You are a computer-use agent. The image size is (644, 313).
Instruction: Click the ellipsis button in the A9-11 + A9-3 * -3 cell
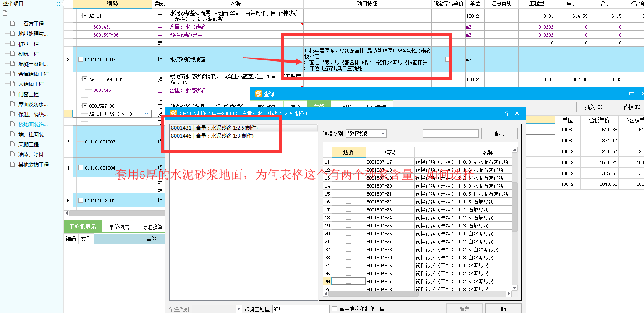146,114
